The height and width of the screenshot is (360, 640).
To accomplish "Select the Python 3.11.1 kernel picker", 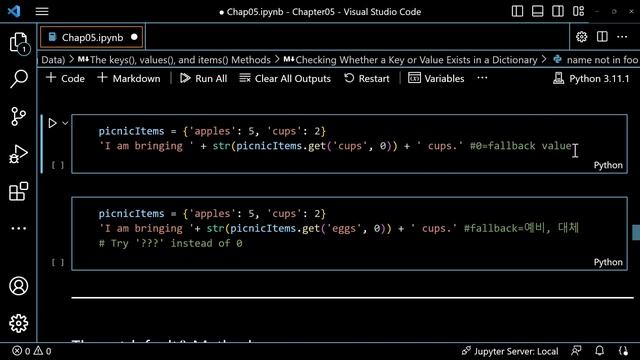I will tap(591, 78).
